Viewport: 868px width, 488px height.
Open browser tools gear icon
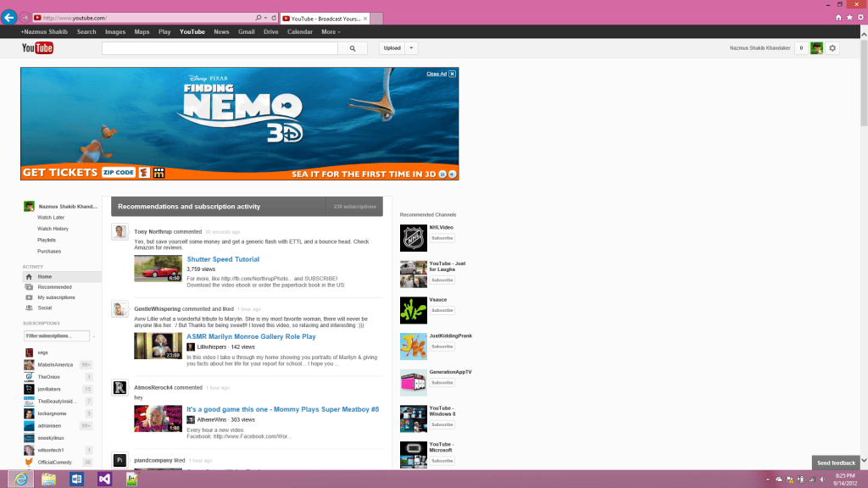[x=861, y=18]
